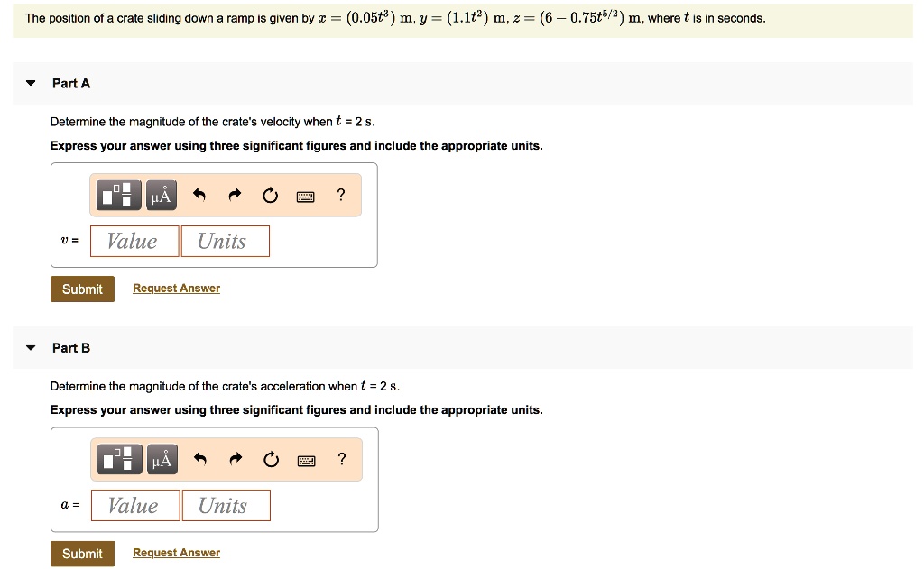This screenshot has width=924, height=569.
Task: Click the Units field for acceleration
Action: click(x=226, y=505)
